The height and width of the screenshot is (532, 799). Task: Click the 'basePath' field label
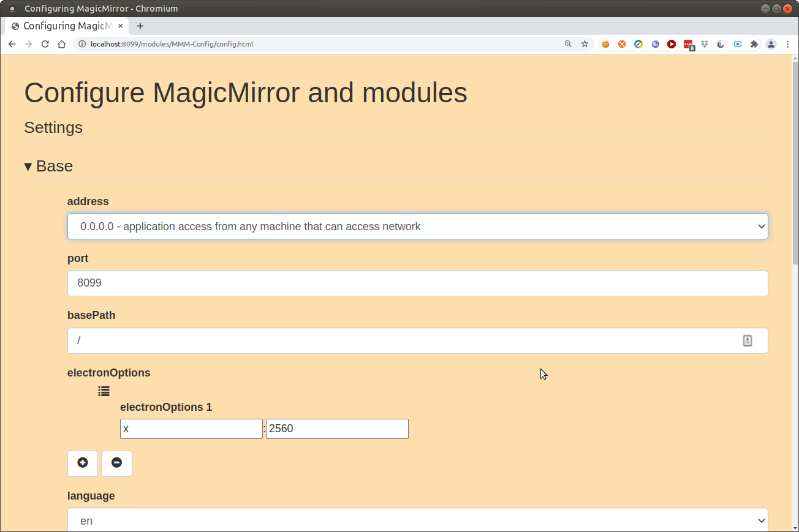pos(91,315)
